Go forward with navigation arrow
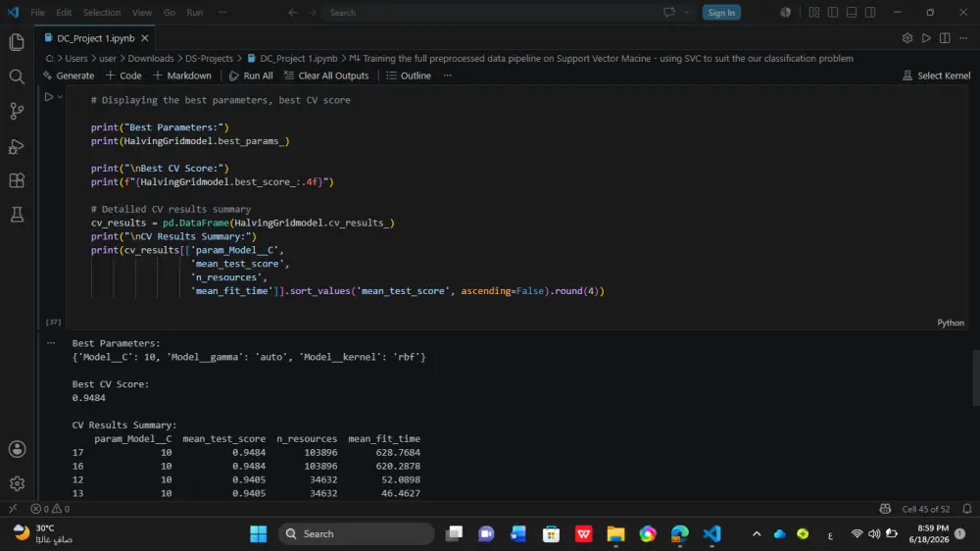The height and width of the screenshot is (551, 980). coord(312,13)
